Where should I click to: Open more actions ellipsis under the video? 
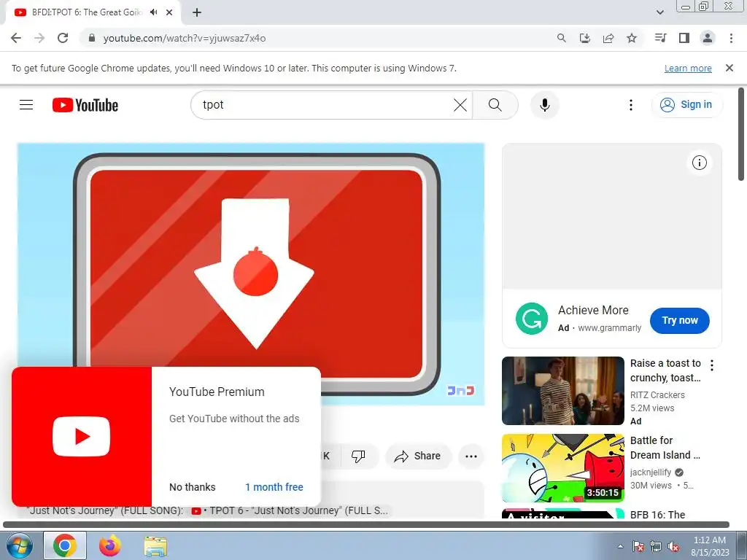pos(471,456)
